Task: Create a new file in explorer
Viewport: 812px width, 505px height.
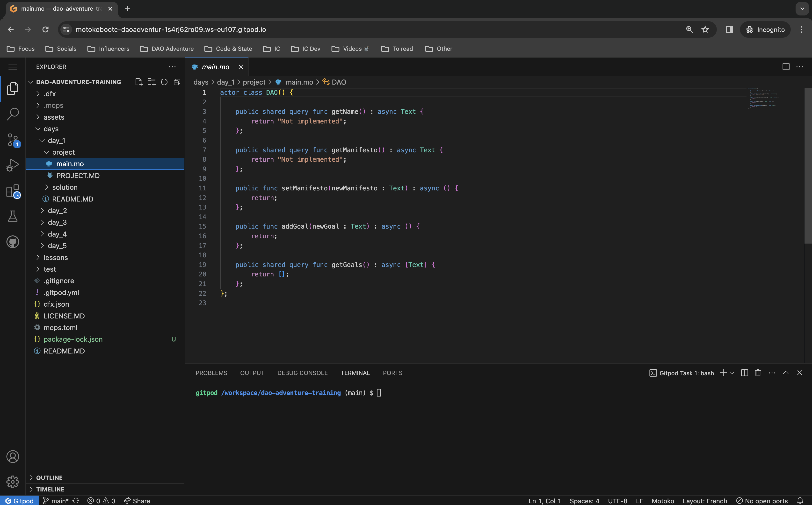Action: (x=139, y=82)
